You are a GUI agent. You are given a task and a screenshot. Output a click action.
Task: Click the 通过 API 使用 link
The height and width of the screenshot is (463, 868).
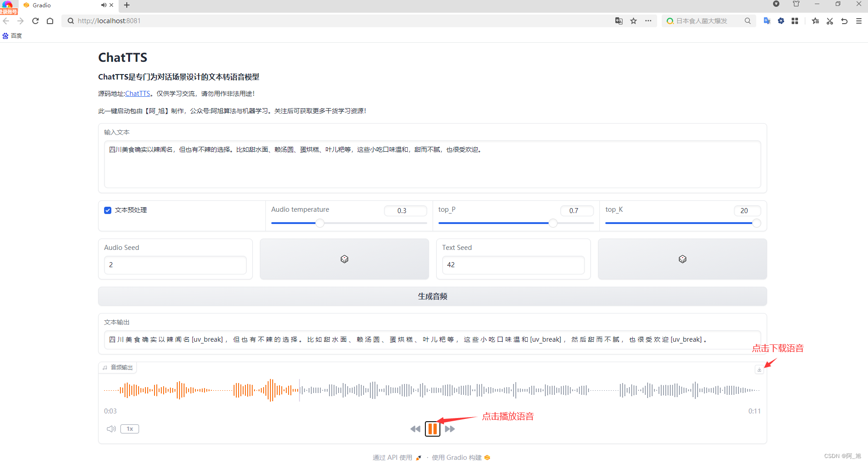(392, 457)
